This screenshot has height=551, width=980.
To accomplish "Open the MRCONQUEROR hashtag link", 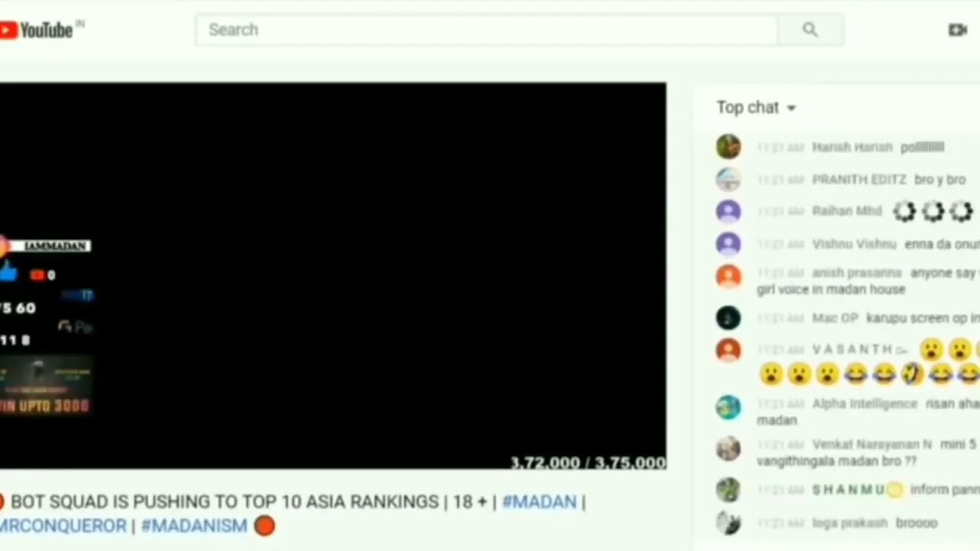I will coord(63,526).
